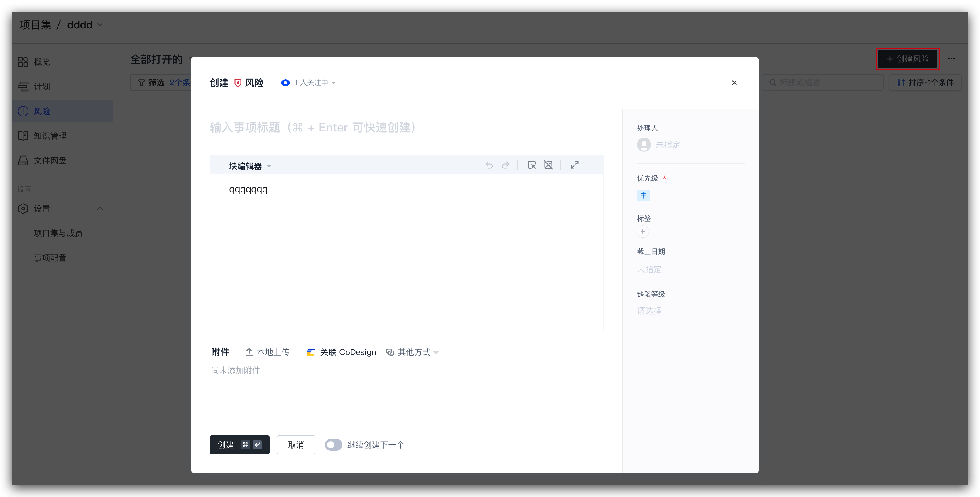
Task: Click the 计划 plan icon in sidebar
Action: click(23, 87)
